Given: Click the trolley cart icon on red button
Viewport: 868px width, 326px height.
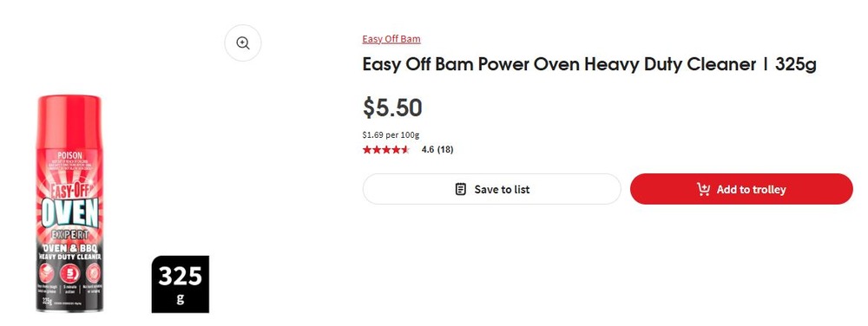Looking at the screenshot, I should 703,190.
